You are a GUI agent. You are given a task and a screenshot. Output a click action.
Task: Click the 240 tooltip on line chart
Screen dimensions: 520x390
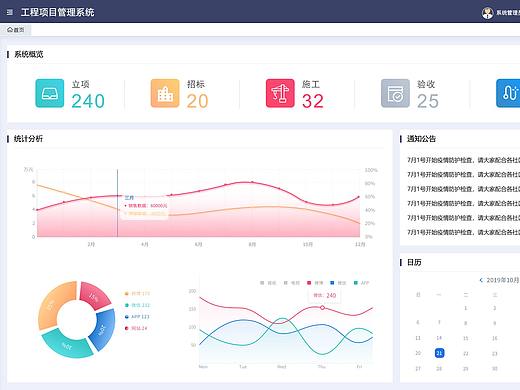coord(325,295)
